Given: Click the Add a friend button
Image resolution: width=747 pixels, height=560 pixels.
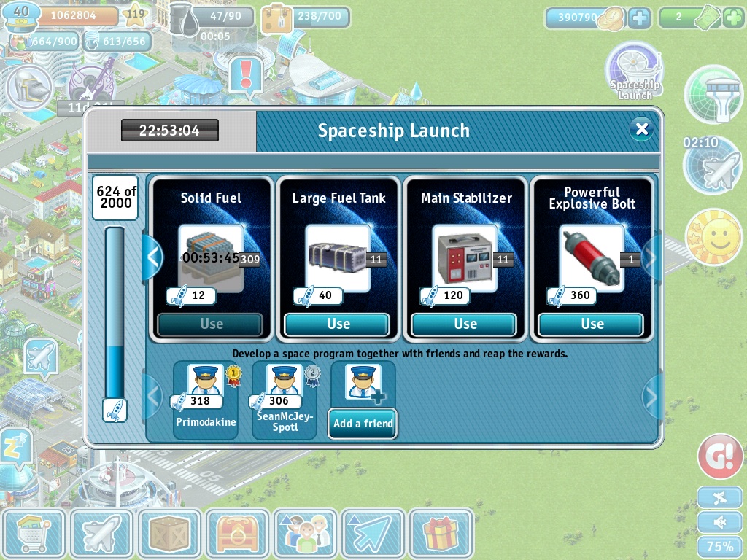Looking at the screenshot, I should point(363,424).
